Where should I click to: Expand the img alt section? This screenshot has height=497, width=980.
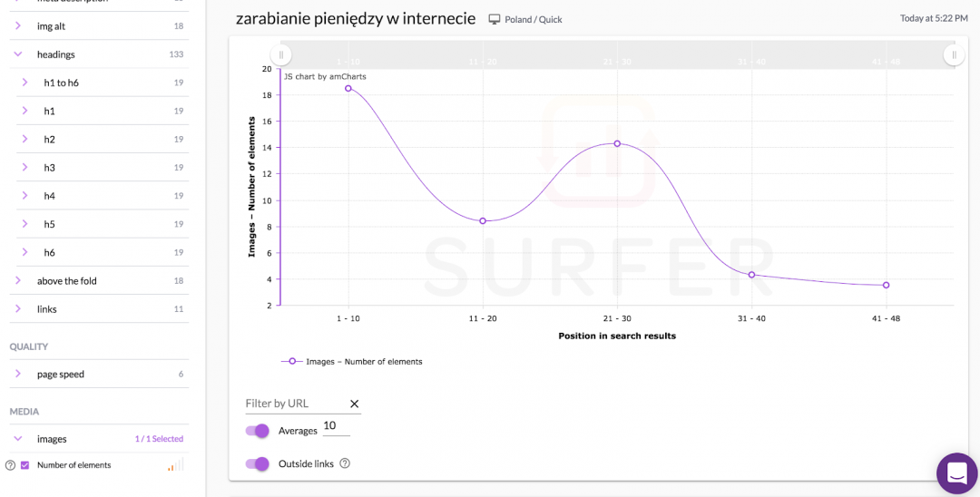point(18,26)
